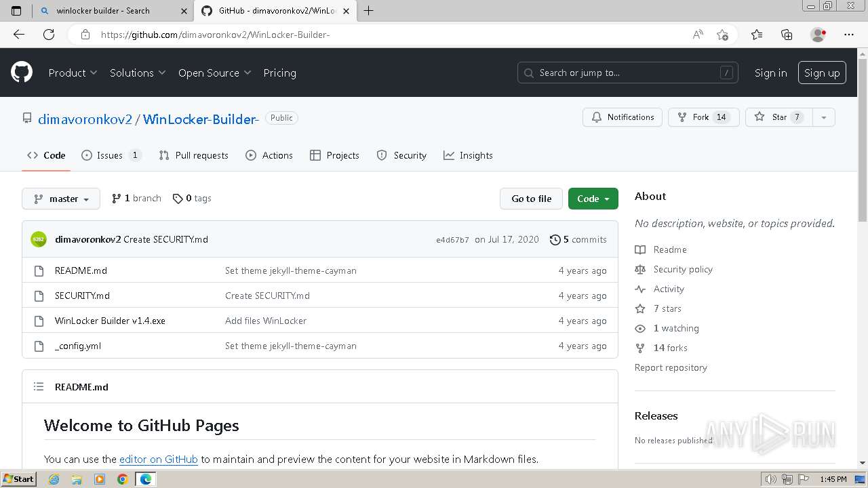Open the Favorites list icon
This screenshot has width=868, height=488.
(x=757, y=35)
